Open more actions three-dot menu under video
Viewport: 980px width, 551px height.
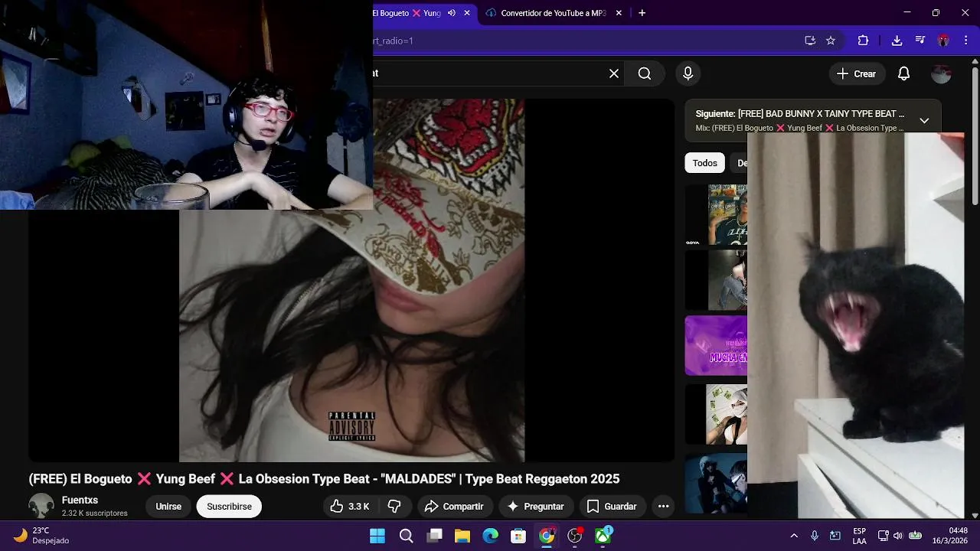(663, 507)
